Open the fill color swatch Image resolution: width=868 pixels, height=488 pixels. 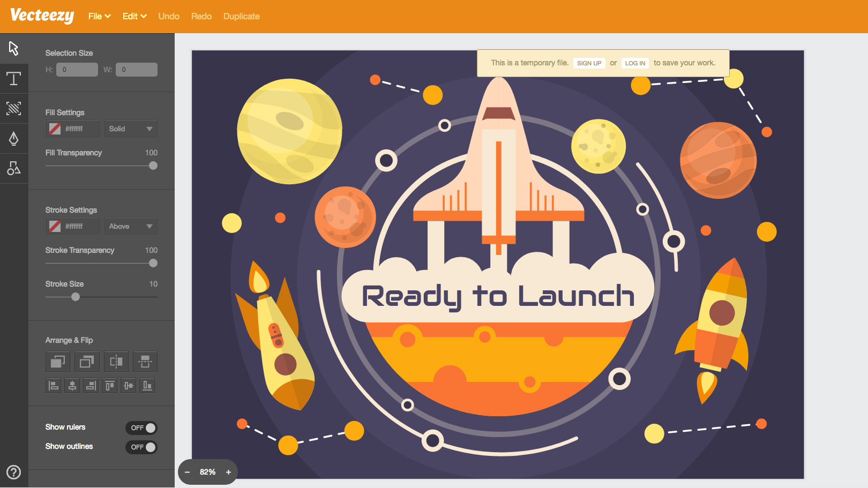(55, 129)
